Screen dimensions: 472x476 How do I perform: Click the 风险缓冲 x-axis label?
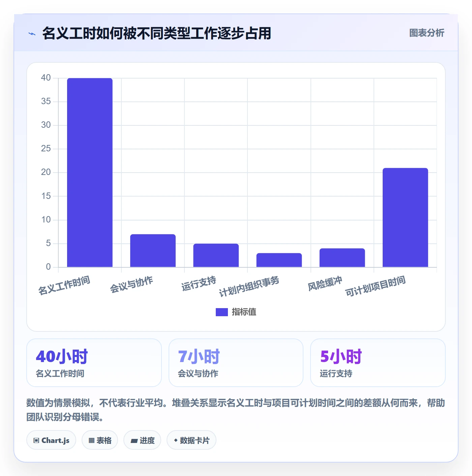[325, 284]
